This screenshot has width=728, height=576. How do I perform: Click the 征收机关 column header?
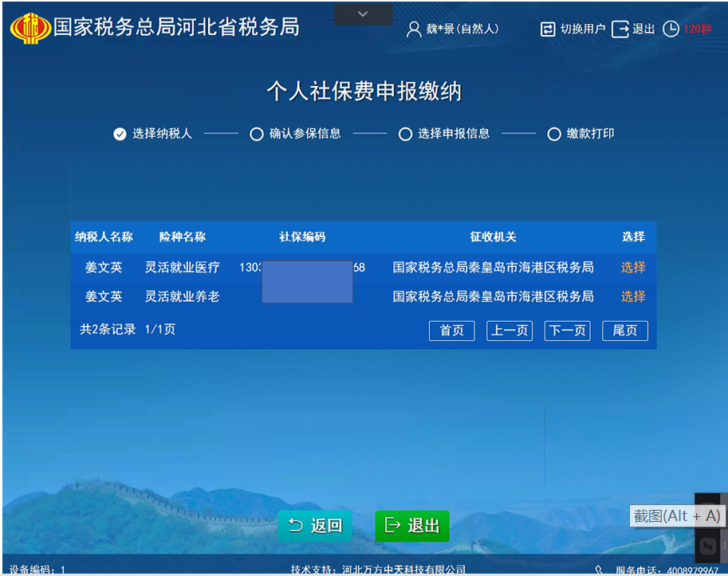click(493, 237)
